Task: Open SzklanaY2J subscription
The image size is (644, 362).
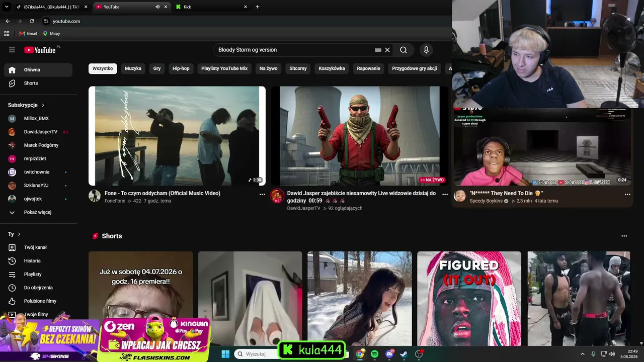Action: 38,186
